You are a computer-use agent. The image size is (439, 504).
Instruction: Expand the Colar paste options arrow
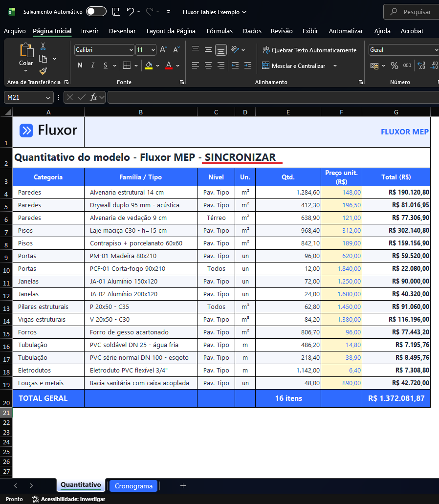pyautogui.click(x=26, y=71)
